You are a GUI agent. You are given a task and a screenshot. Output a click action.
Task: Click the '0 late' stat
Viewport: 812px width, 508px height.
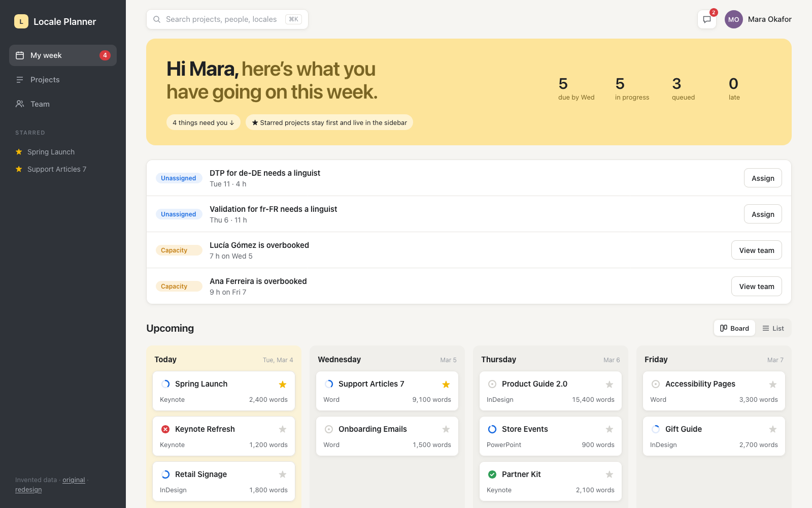734,89
